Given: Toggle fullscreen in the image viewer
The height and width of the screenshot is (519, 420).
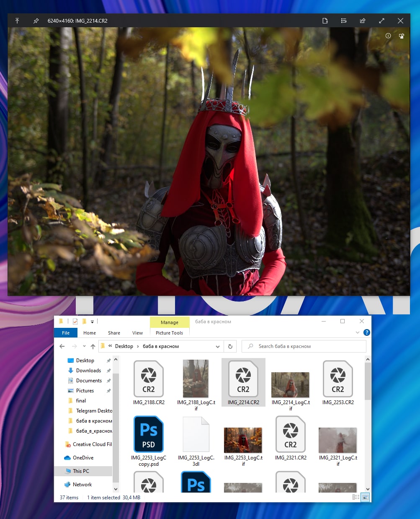Looking at the screenshot, I should pyautogui.click(x=381, y=21).
